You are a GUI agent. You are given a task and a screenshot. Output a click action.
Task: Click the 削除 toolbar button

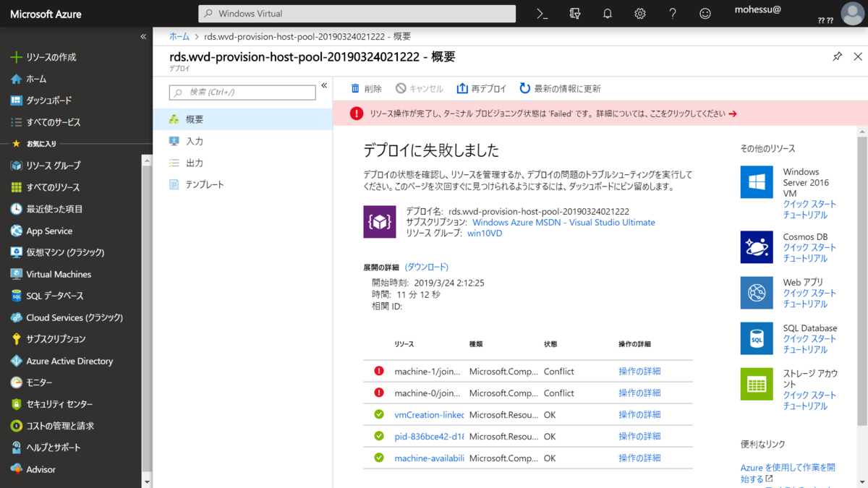(x=366, y=88)
